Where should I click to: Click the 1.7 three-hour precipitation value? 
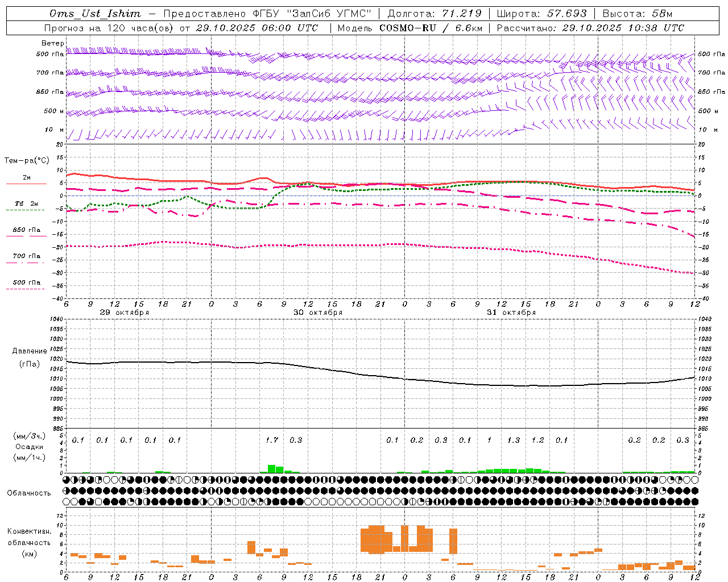(272, 440)
